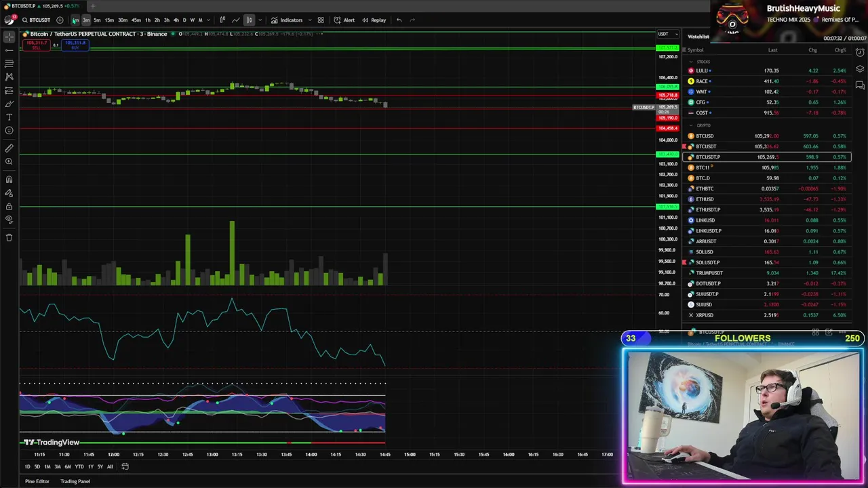The image size is (868, 488).
Task: Open the indicator templates grid icon
Action: (x=321, y=20)
